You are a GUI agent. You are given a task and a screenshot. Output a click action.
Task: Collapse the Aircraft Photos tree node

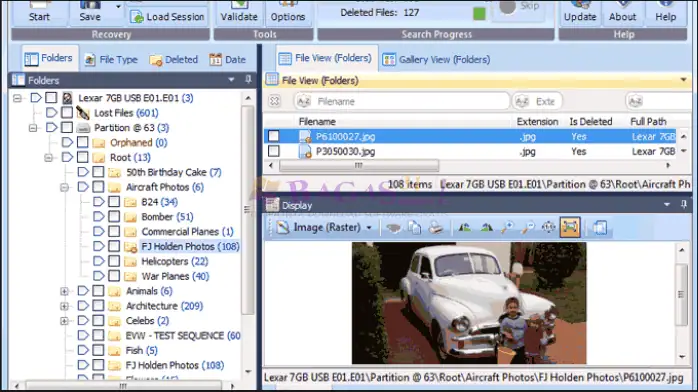[64, 187]
